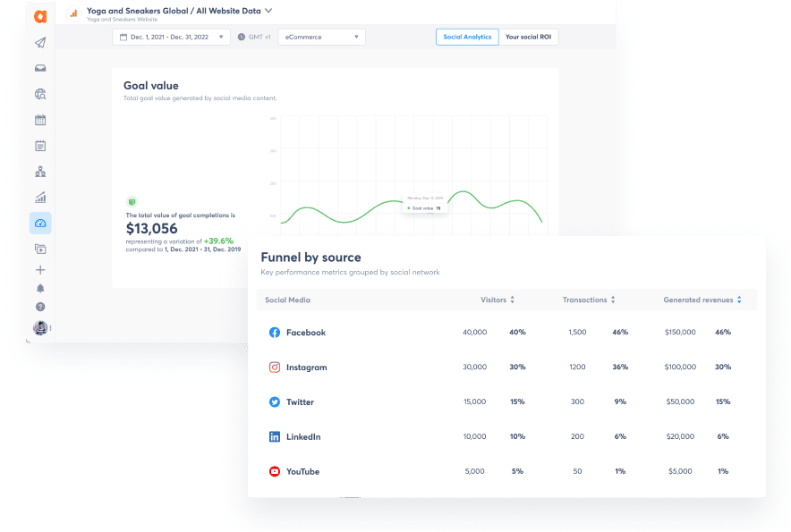Open the video library icon in the sidebar
791x532 pixels.
pyautogui.click(x=40, y=249)
